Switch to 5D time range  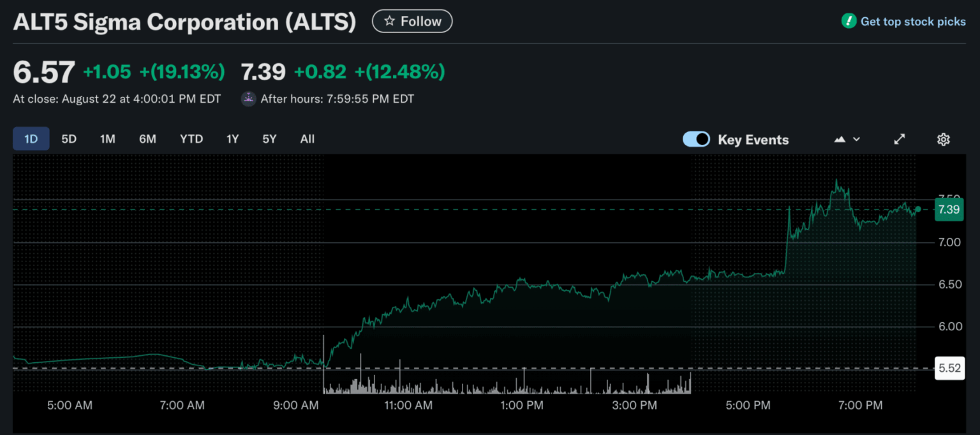[69, 139]
